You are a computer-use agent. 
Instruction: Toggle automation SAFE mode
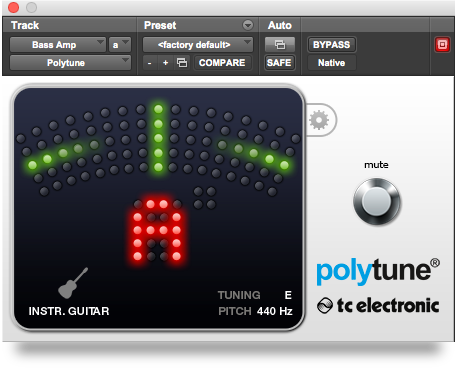click(x=279, y=63)
